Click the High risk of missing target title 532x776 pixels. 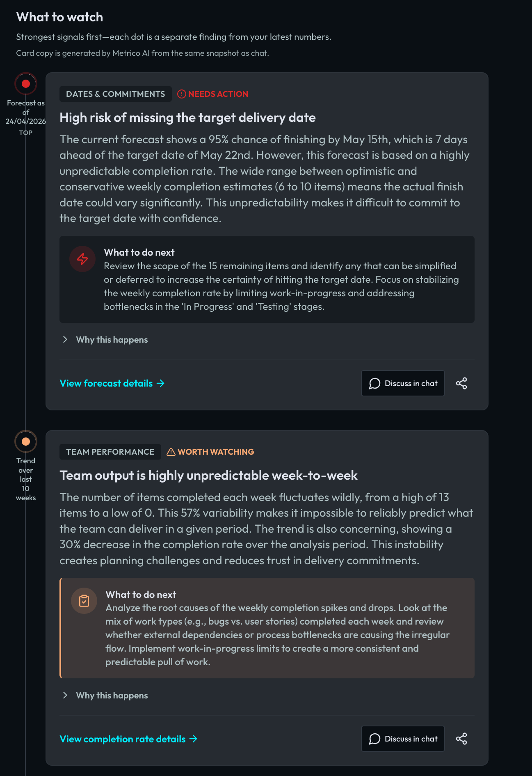tap(187, 118)
